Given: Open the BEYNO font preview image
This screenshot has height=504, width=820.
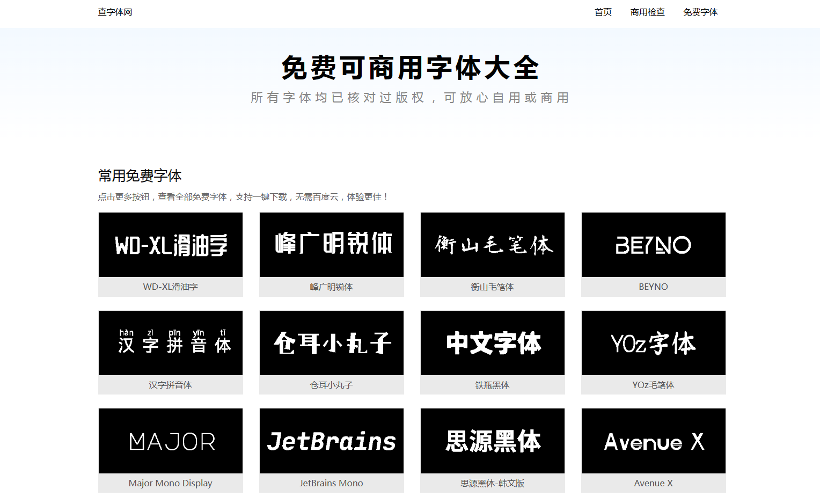Looking at the screenshot, I should coord(654,245).
